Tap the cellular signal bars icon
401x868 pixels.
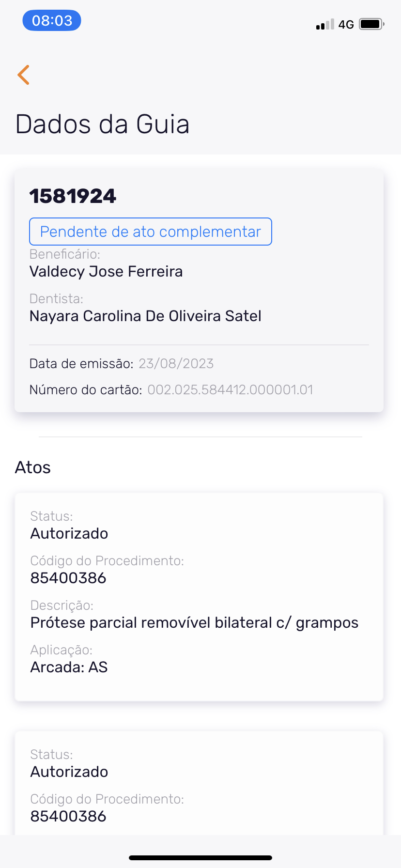coord(325,24)
